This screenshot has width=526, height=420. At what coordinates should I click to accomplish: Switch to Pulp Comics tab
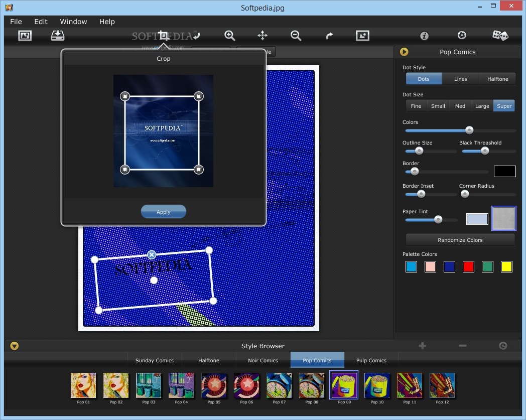[x=371, y=360]
